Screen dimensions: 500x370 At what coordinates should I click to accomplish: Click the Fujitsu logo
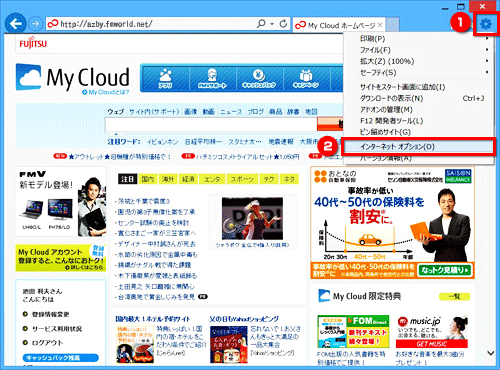(x=33, y=43)
